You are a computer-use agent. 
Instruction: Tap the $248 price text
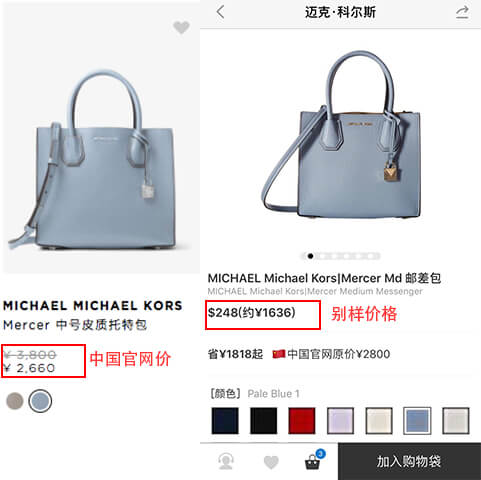[252, 313]
